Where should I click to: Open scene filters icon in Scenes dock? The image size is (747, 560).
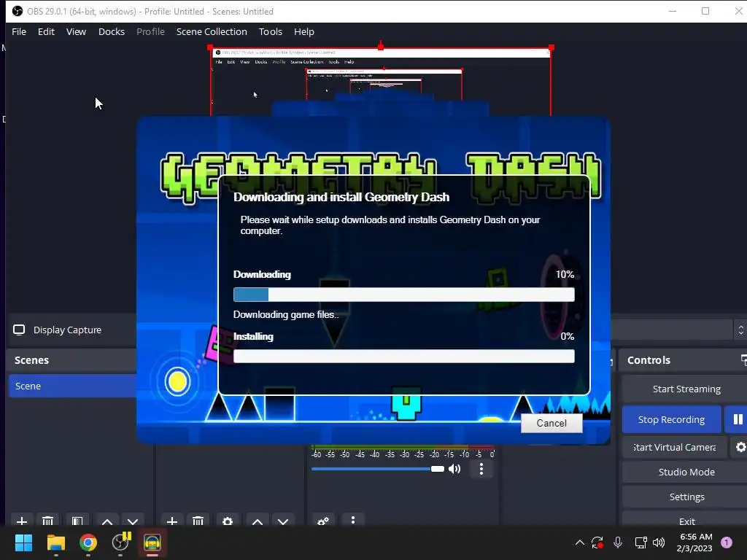(x=77, y=521)
